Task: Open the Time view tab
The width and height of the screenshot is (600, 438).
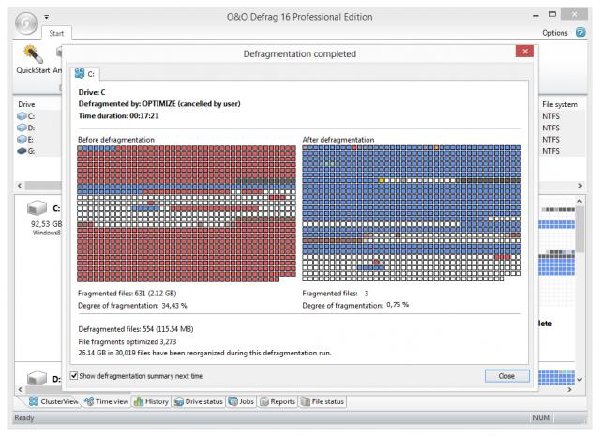Action: point(106,401)
